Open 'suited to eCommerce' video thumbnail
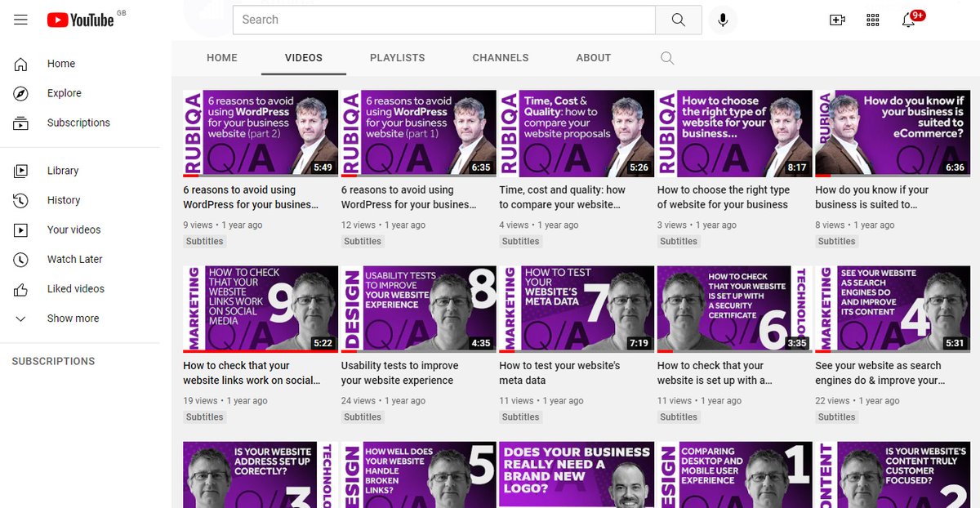The width and height of the screenshot is (980, 508). pyautogui.click(x=893, y=133)
